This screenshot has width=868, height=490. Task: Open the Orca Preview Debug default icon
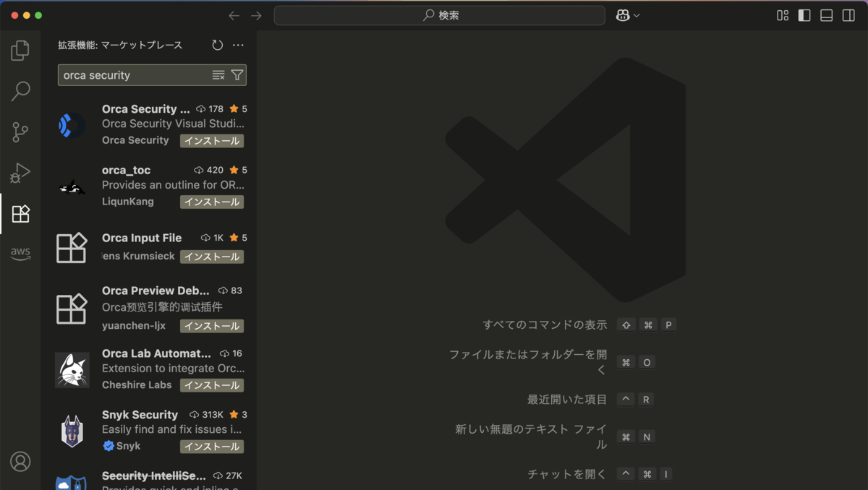pos(72,309)
